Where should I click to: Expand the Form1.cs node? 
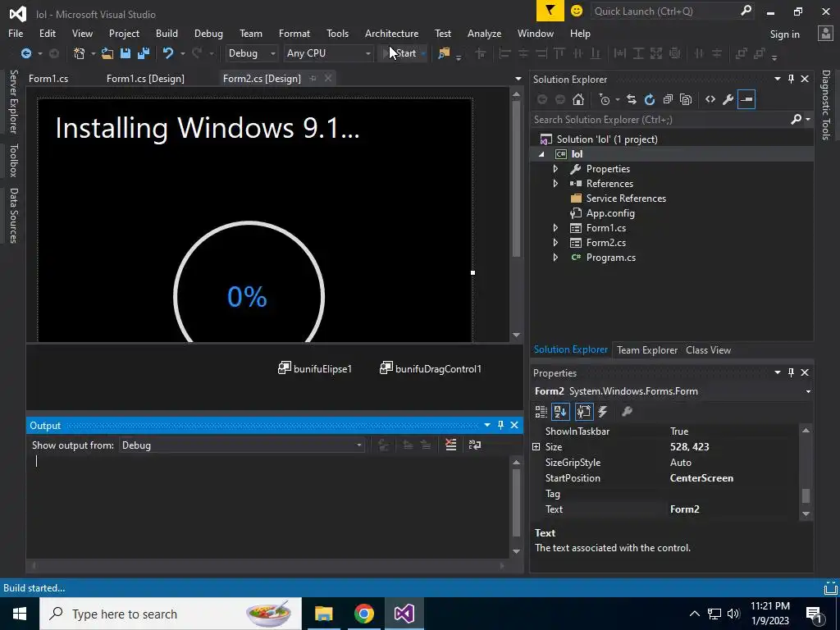tap(555, 228)
